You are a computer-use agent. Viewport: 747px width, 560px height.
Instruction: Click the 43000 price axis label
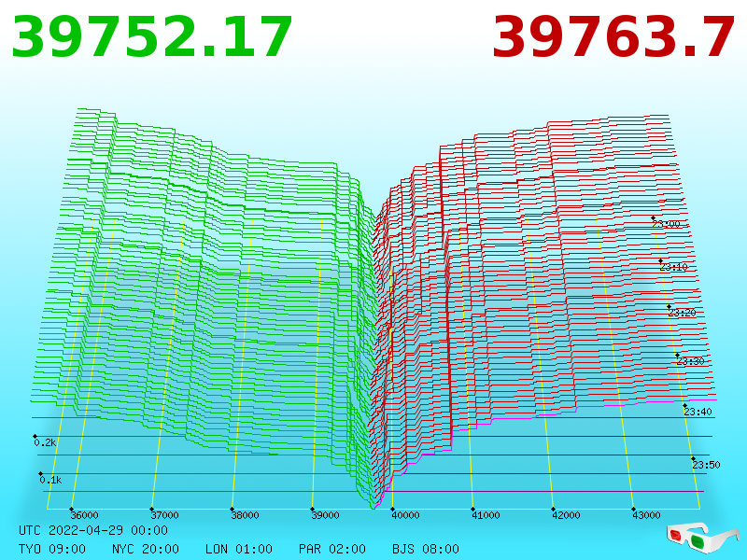pos(646,515)
